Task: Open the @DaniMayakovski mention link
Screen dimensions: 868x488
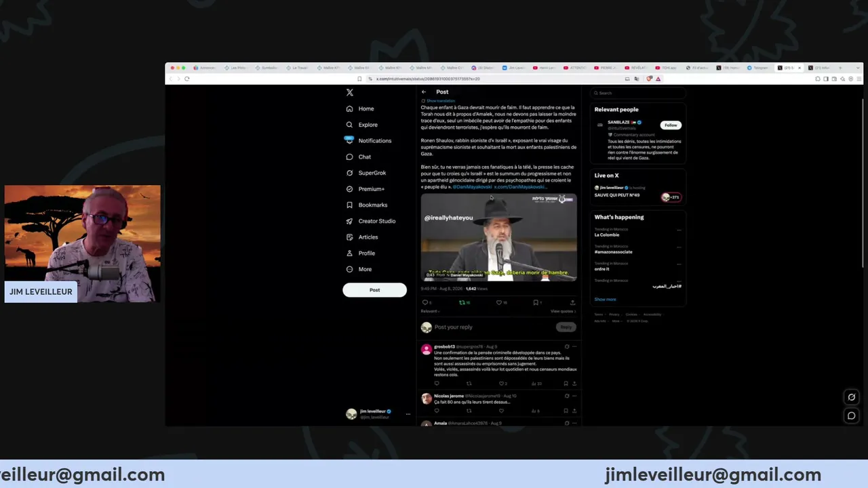Action: tap(472, 186)
